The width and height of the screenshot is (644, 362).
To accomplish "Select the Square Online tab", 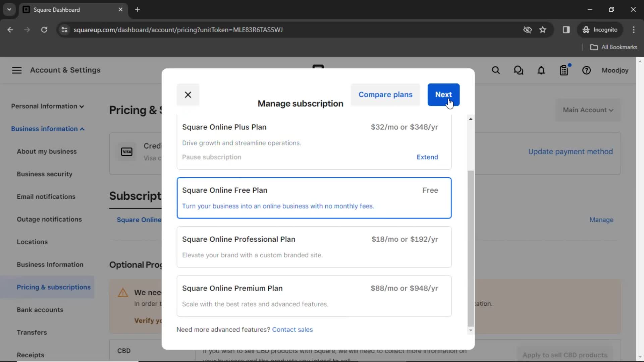I will 139,220.
